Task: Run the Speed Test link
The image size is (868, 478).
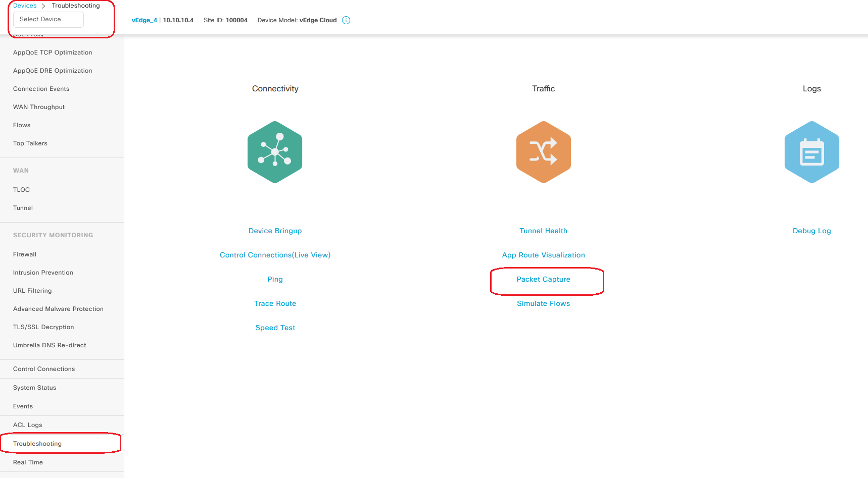Action: (x=275, y=328)
